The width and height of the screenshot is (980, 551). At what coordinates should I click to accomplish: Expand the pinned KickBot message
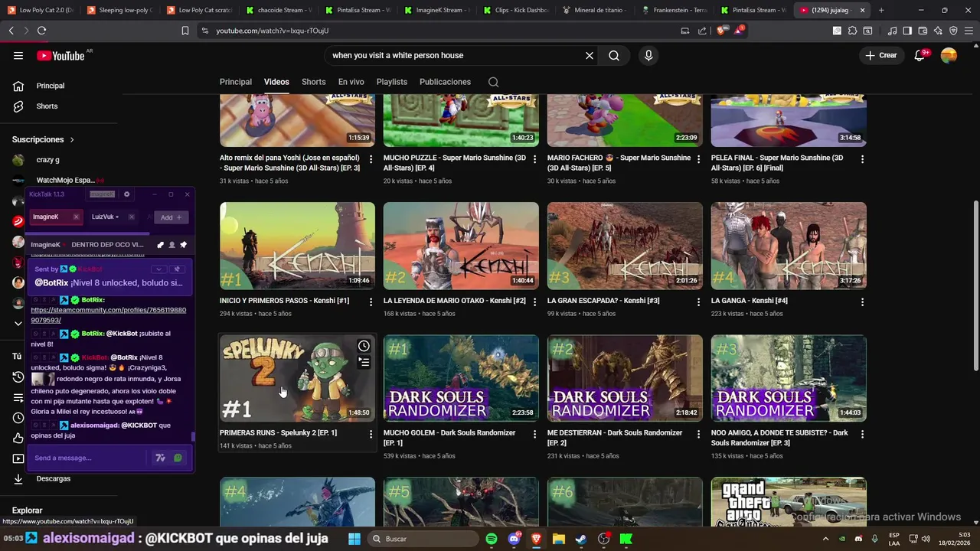click(158, 269)
